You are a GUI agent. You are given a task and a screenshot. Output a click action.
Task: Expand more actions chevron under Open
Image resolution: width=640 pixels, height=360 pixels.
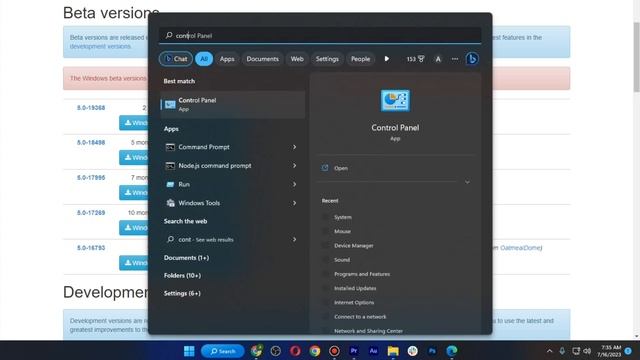coord(467,182)
